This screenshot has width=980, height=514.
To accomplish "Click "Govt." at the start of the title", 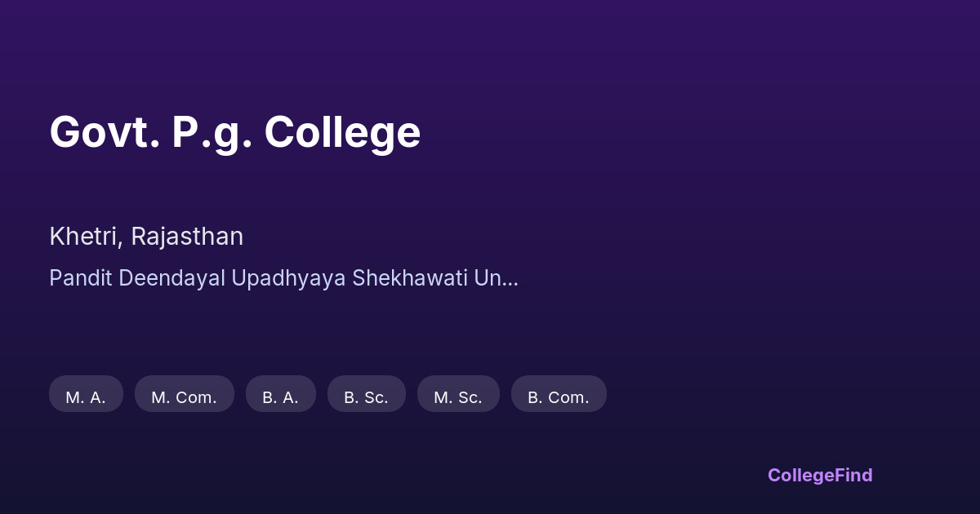I will tap(105, 132).
